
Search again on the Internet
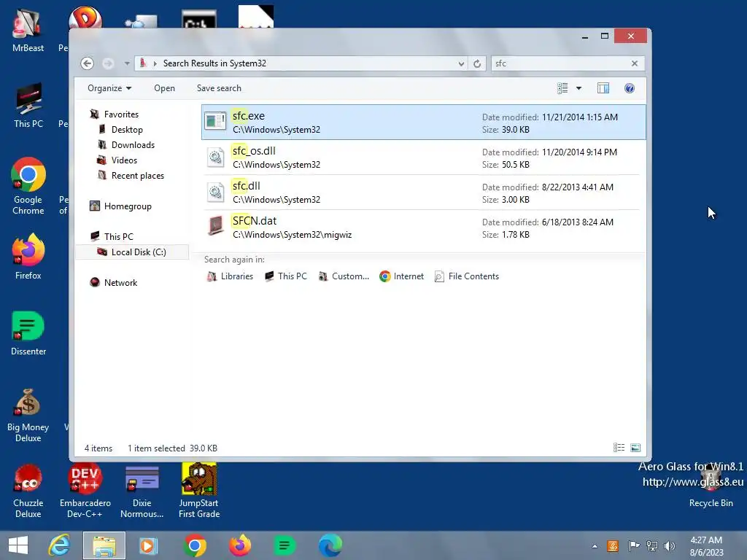(402, 276)
